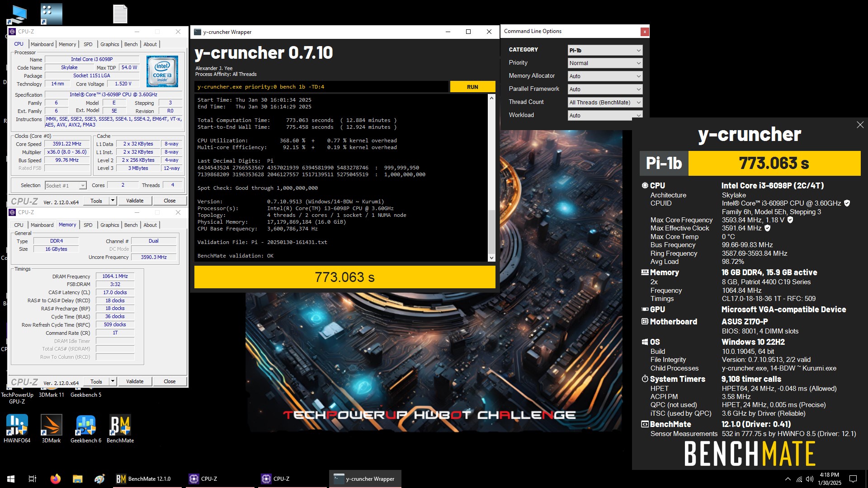
Task: Open volume control tray icon
Action: 809,479
